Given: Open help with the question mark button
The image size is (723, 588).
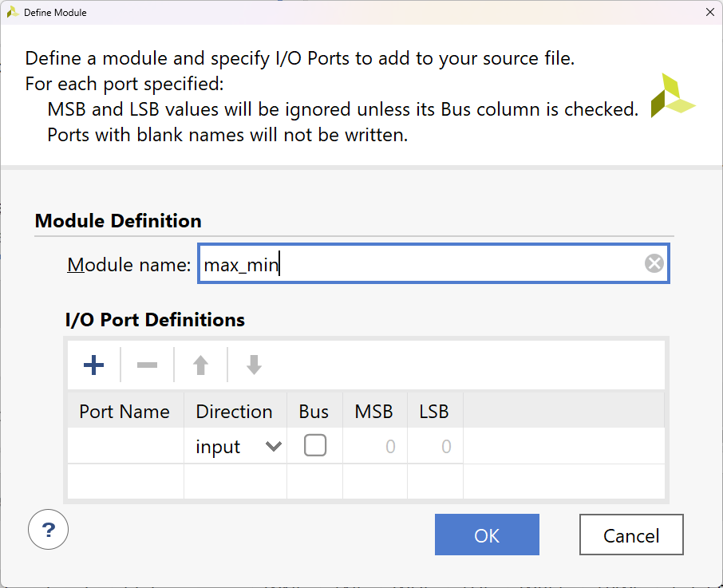Looking at the screenshot, I should 48,530.
